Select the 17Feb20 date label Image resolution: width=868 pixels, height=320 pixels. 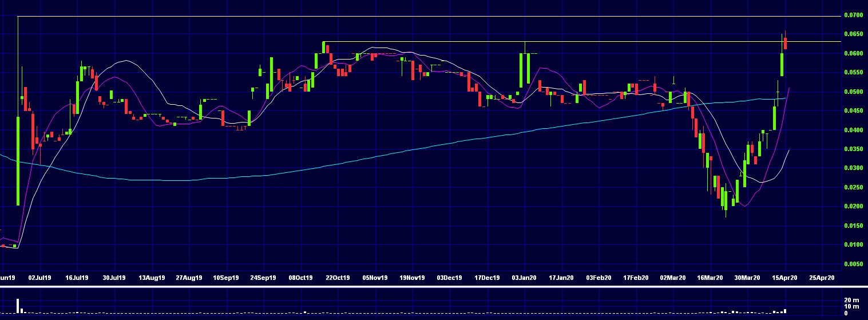click(x=636, y=278)
